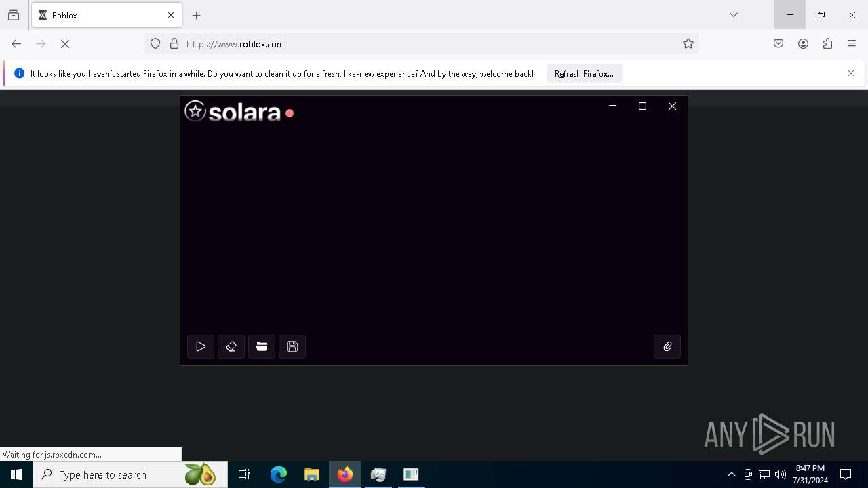Open File Explorer from taskbar
The width and height of the screenshot is (868, 488).
tap(311, 474)
